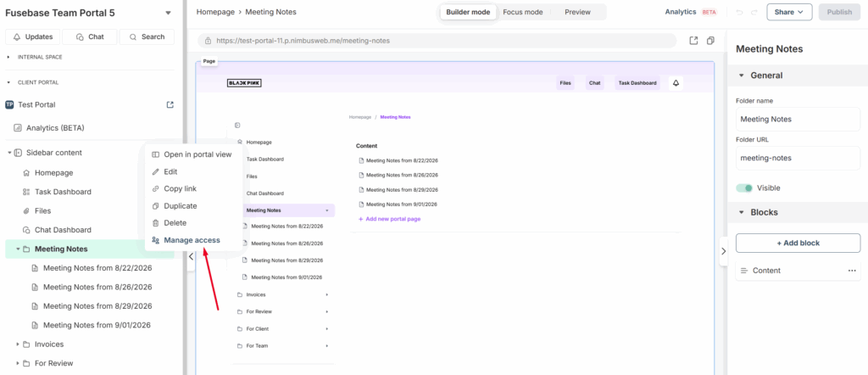Toggle the Visible switch off
Image resolution: width=868 pixels, height=375 pixels.
744,187
